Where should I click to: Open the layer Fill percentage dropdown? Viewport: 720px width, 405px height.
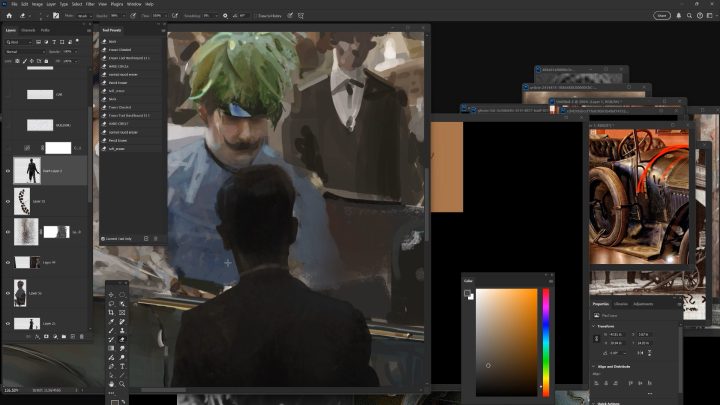click(x=76, y=61)
